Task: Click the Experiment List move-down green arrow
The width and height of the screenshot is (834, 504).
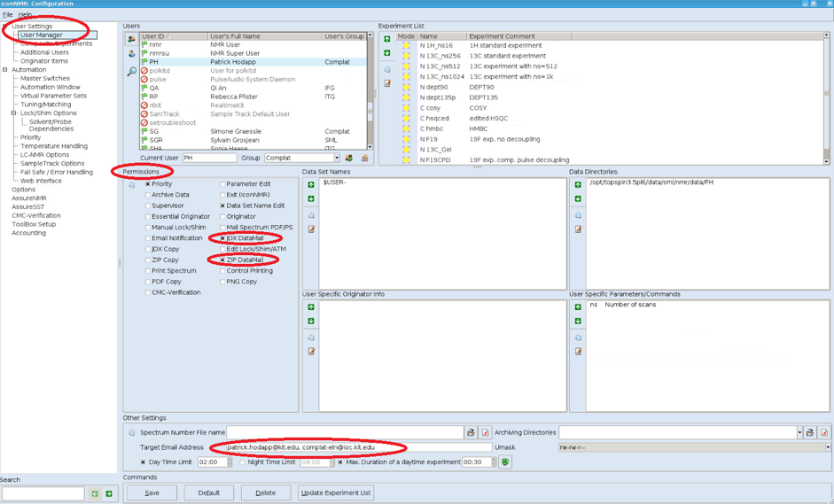Action: [386, 53]
